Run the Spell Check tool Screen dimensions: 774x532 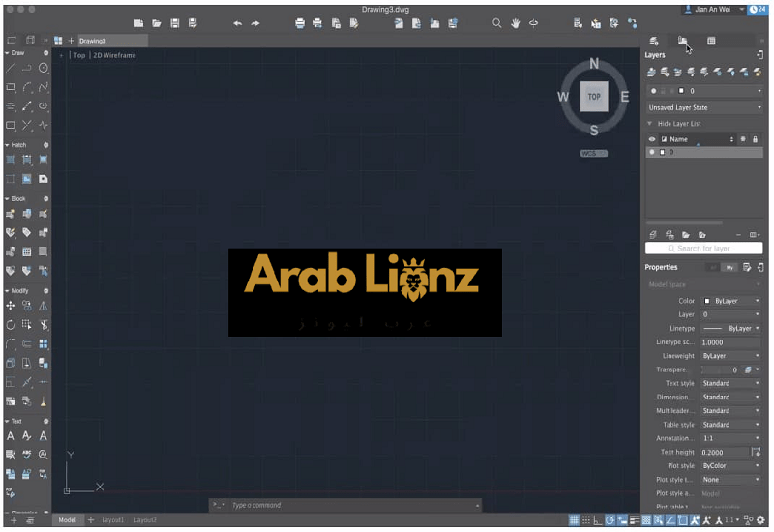coord(27,455)
